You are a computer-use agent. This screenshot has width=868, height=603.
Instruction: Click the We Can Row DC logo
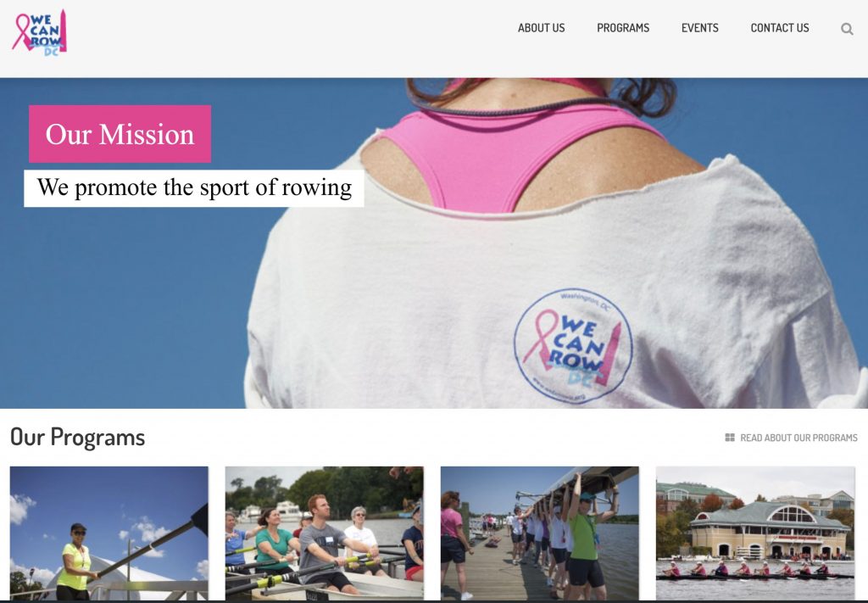tap(39, 32)
